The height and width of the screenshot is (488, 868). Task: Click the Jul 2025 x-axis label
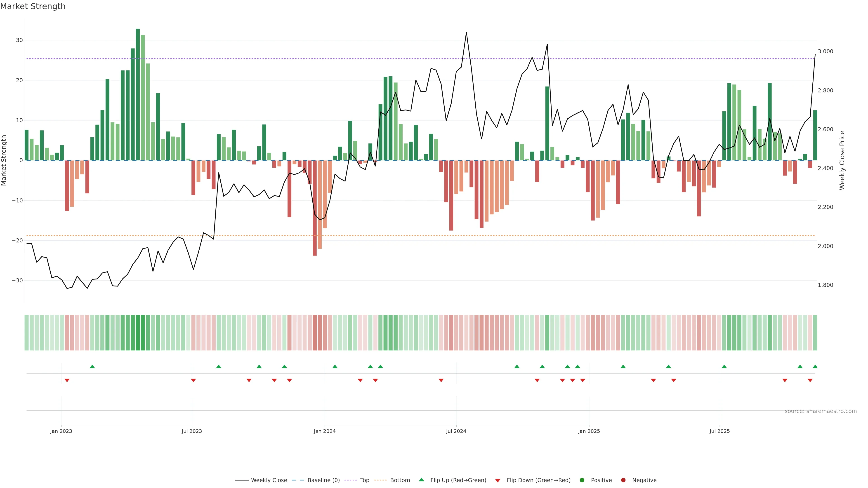pos(719,431)
